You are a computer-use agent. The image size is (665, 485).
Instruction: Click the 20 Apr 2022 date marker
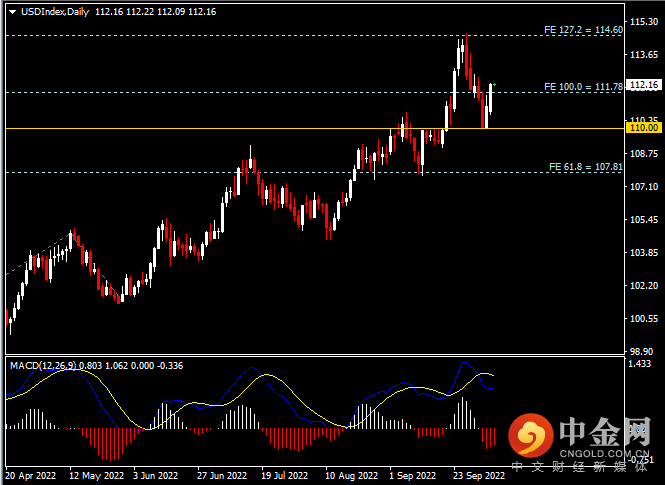pyautogui.click(x=31, y=476)
